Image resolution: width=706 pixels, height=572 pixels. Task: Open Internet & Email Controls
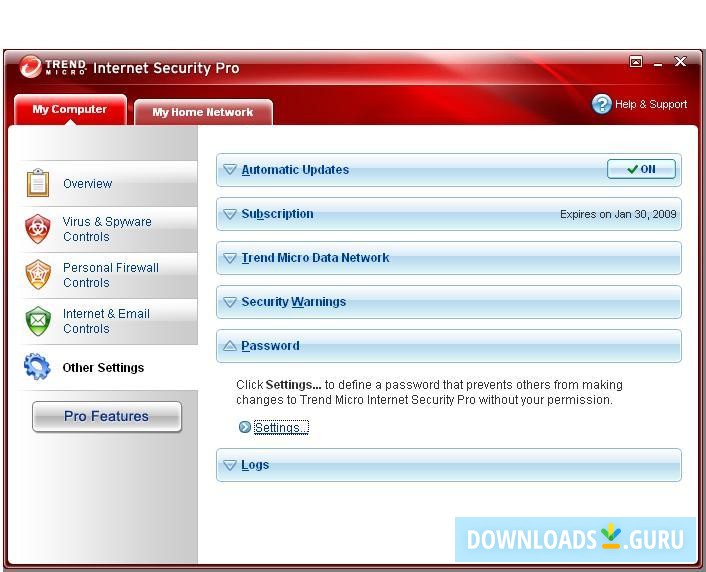point(109,321)
